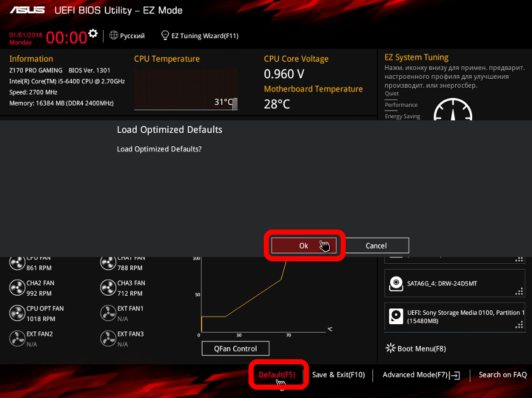Click the CPU OPT FAN icon
The image size is (532, 398).
tap(17, 313)
